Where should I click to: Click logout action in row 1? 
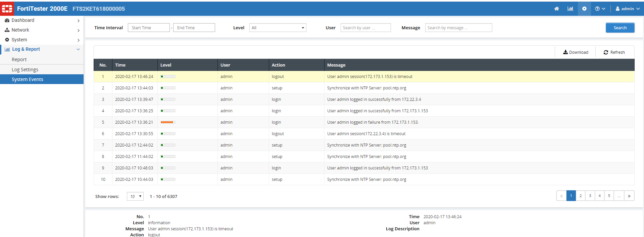tap(278, 77)
